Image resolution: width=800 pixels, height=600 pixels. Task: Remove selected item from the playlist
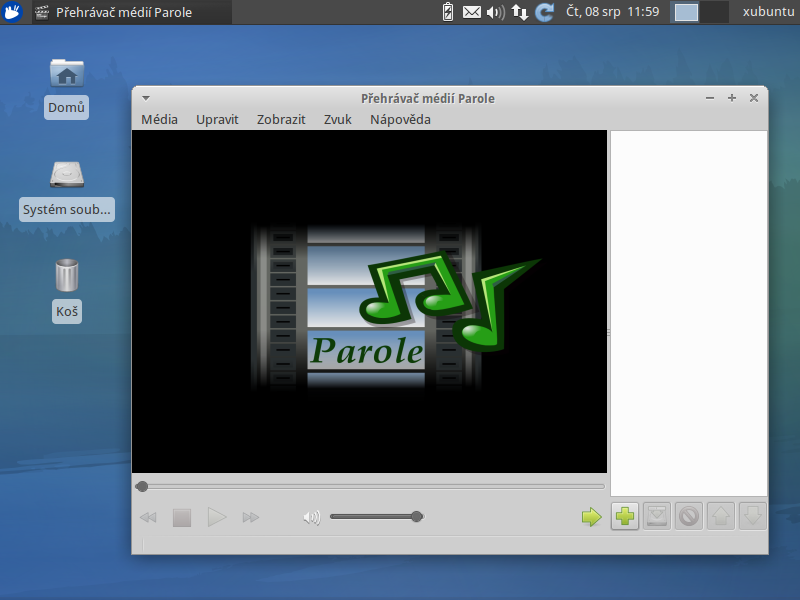pyautogui.click(x=688, y=516)
